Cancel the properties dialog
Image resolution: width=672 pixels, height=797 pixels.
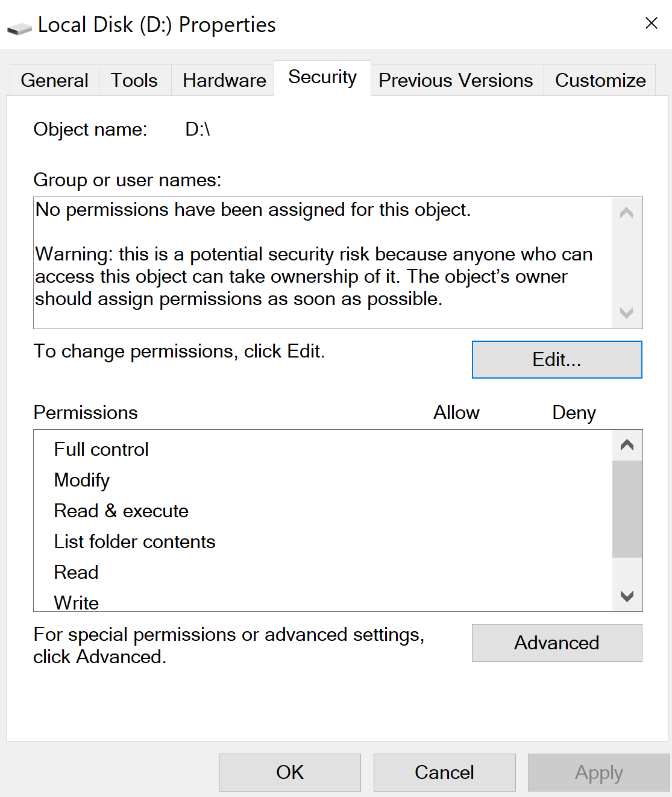pyautogui.click(x=444, y=772)
